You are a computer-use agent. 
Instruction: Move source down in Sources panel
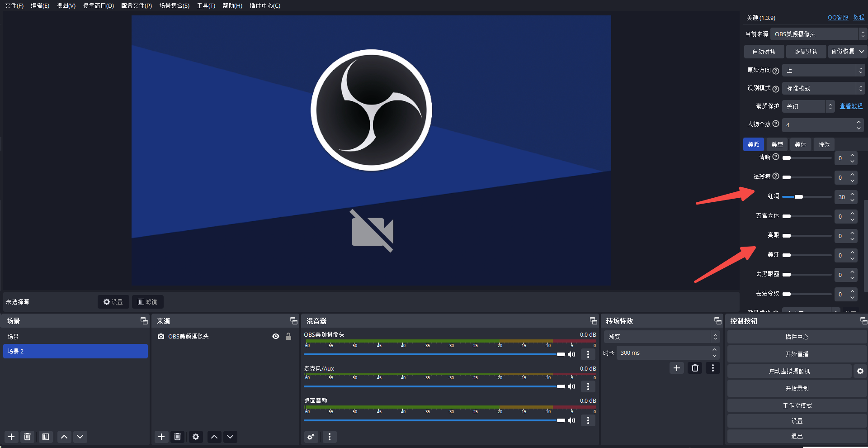point(230,437)
